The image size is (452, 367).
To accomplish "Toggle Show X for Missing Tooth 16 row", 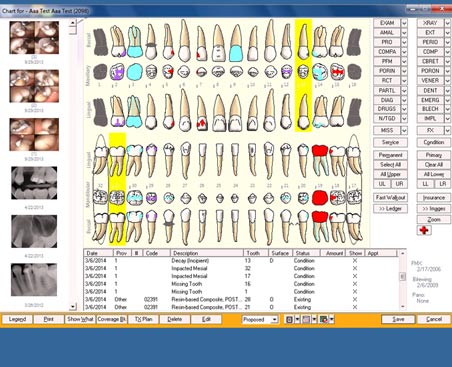I will (x=355, y=284).
